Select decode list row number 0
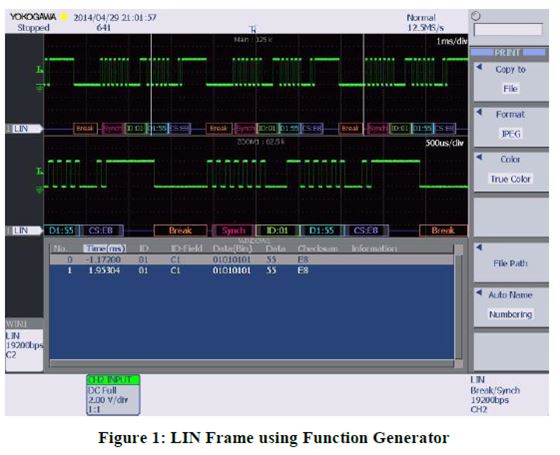This screenshot has width=560, height=455. tap(252, 260)
